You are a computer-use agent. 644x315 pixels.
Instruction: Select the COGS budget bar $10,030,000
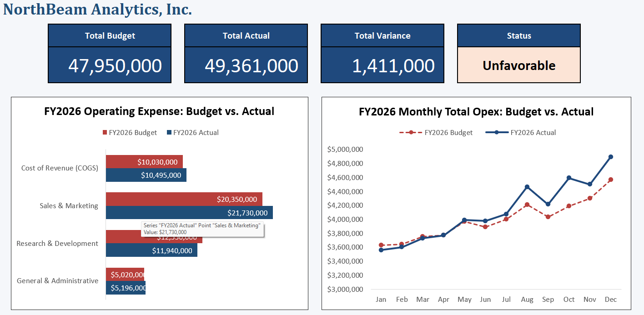click(144, 162)
